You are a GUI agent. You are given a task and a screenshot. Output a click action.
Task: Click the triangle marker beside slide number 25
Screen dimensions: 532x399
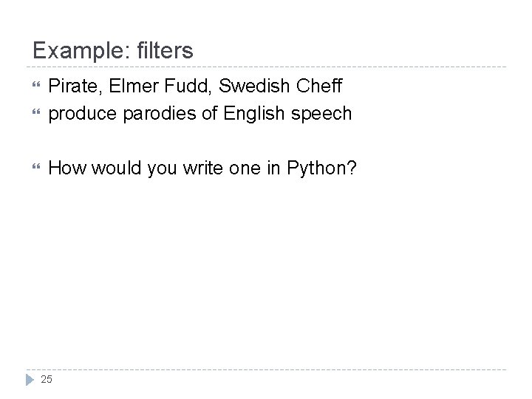click(x=30, y=379)
